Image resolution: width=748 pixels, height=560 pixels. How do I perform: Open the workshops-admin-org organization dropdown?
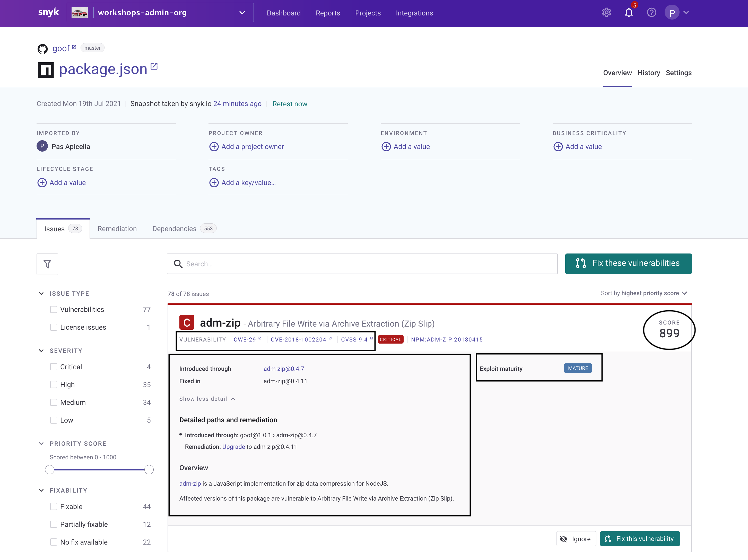(160, 13)
